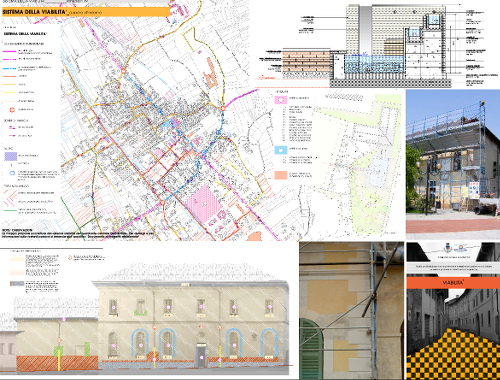The image size is (500, 380).
Task: Click the municipal crest logo above the VIABILITA' banner
Action: (x=447, y=248)
